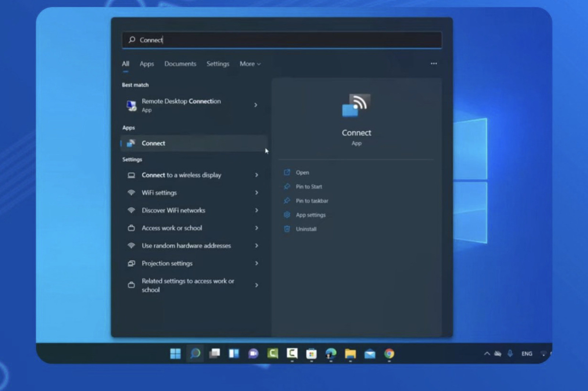Screen dimensions: 588x391
Task: Open the Mail app in taskbar
Action: [370, 353]
